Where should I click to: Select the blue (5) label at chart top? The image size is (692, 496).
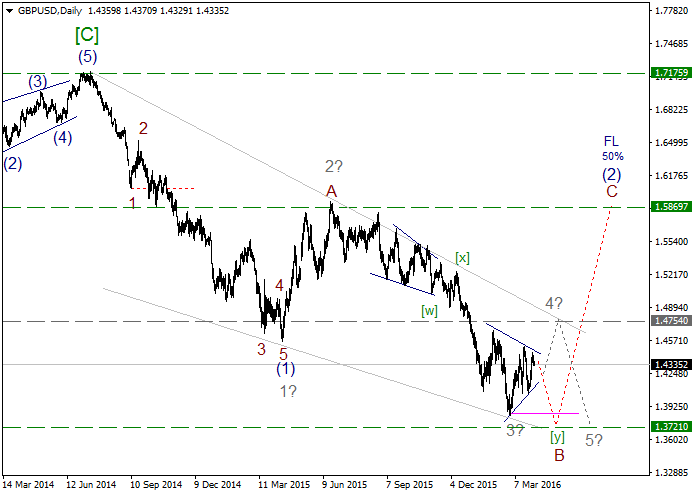pos(87,57)
